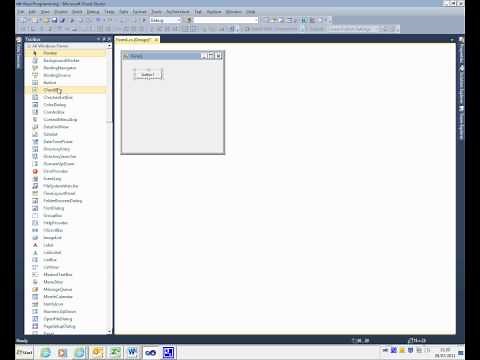This screenshot has height=360, width=480.
Task: Open the View menu
Action: click(x=45, y=12)
